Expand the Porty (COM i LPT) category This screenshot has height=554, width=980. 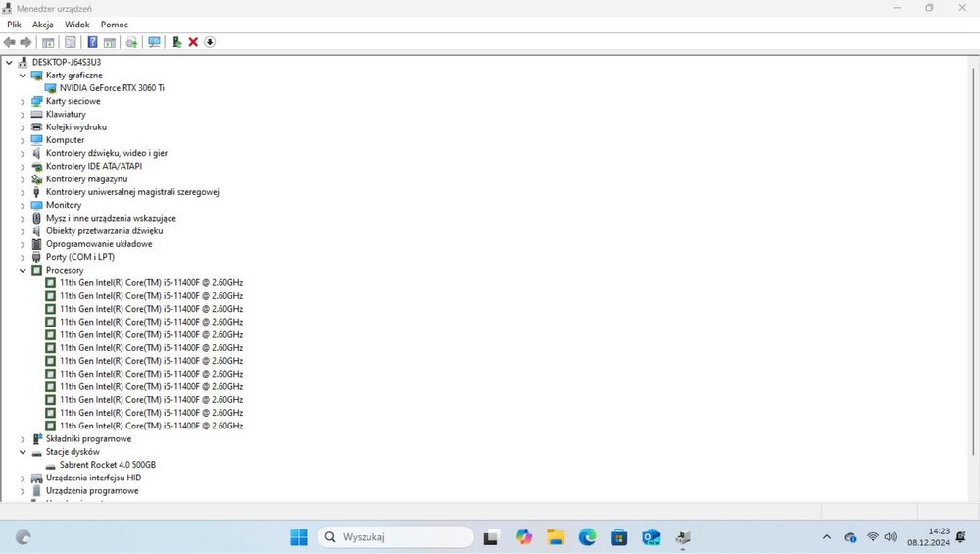click(x=23, y=258)
